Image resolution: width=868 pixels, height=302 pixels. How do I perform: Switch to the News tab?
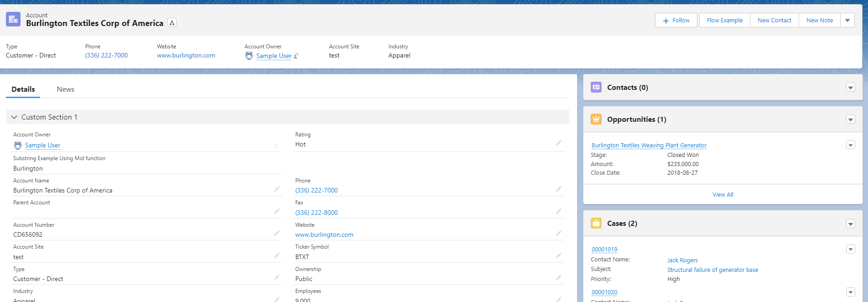66,89
